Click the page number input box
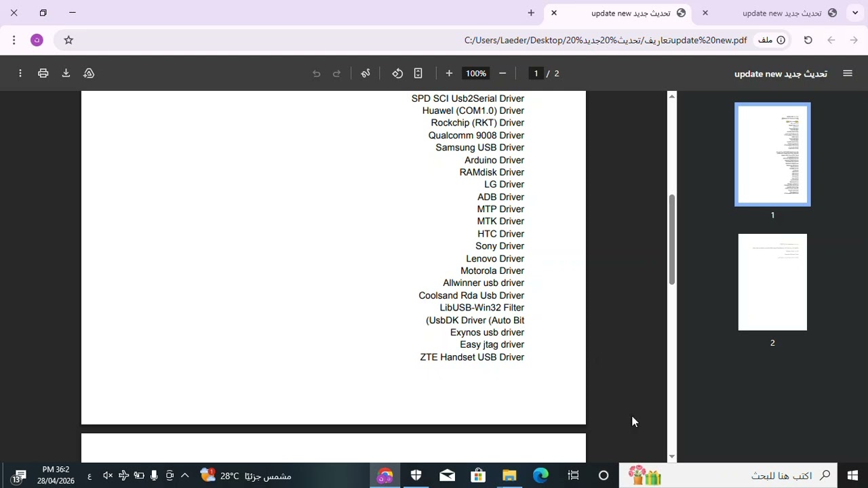This screenshot has width=868, height=488. tap(536, 73)
